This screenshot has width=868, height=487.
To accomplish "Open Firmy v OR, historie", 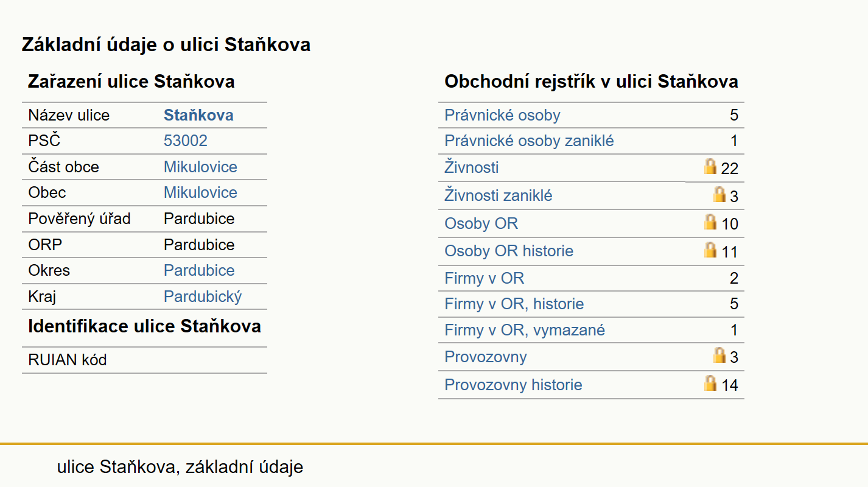I will pos(514,304).
